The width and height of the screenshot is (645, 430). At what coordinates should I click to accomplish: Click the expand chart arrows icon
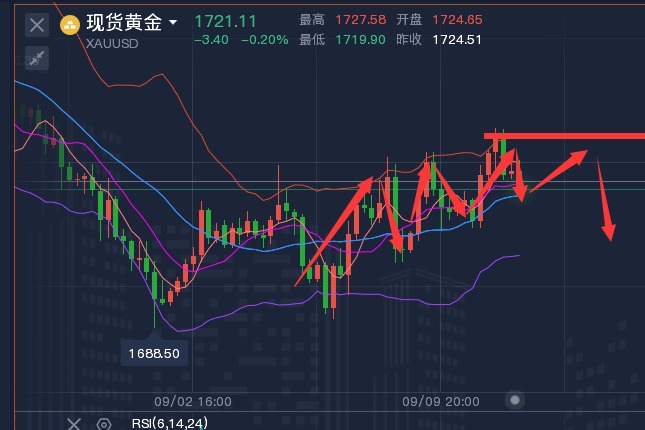click(37, 58)
